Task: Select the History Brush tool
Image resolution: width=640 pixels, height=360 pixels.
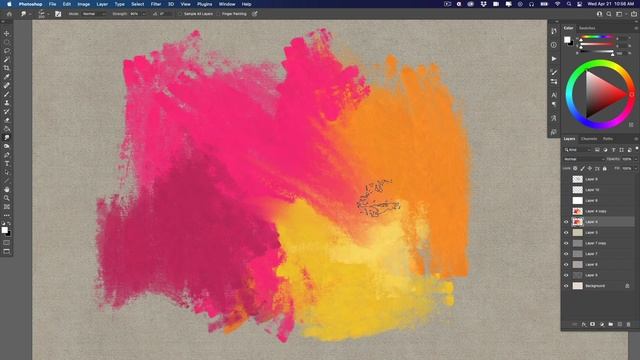Action: (x=7, y=111)
